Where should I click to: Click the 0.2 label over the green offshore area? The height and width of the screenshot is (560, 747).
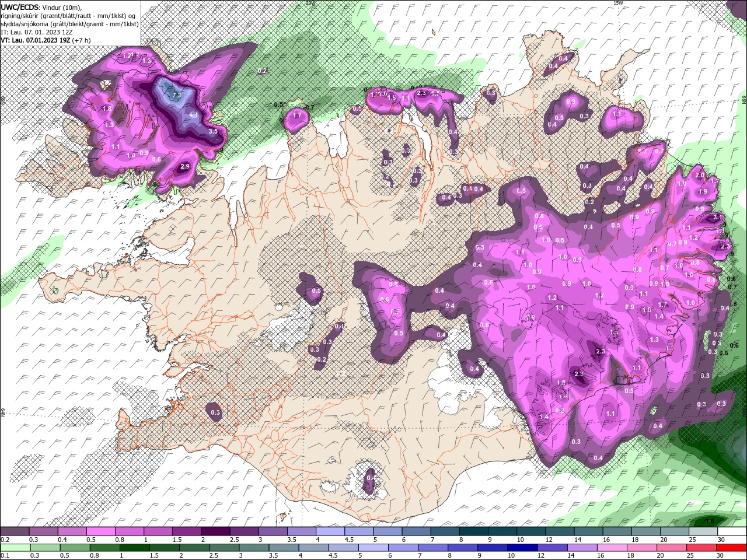pos(263,71)
